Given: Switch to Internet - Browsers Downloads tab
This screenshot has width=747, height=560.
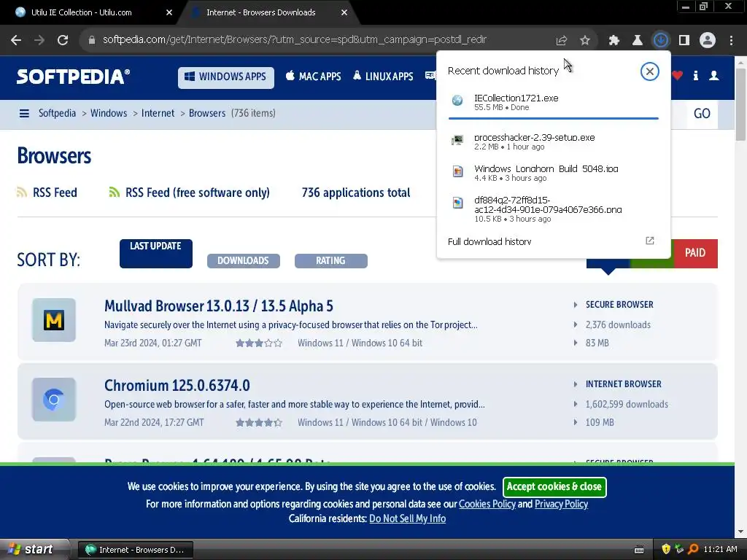Looking at the screenshot, I should (260, 12).
